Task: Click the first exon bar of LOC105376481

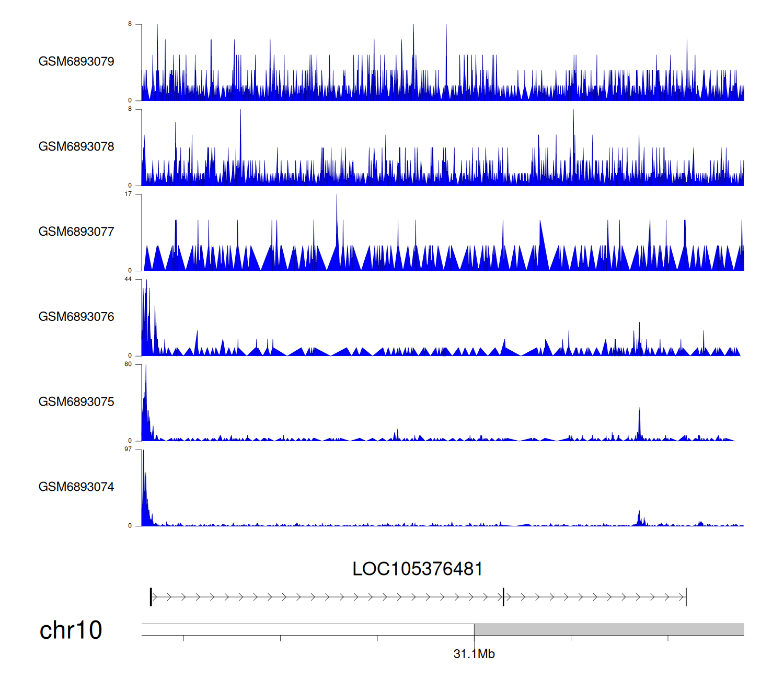Action: point(151,597)
